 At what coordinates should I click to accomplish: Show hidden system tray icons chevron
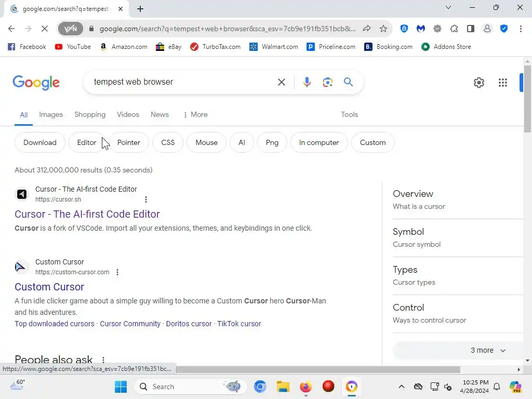click(x=402, y=387)
